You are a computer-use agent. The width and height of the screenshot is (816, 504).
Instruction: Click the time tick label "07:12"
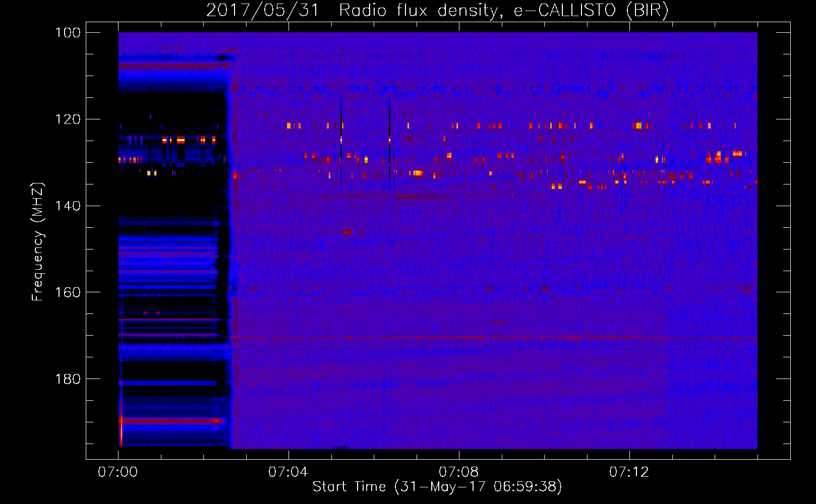click(629, 472)
